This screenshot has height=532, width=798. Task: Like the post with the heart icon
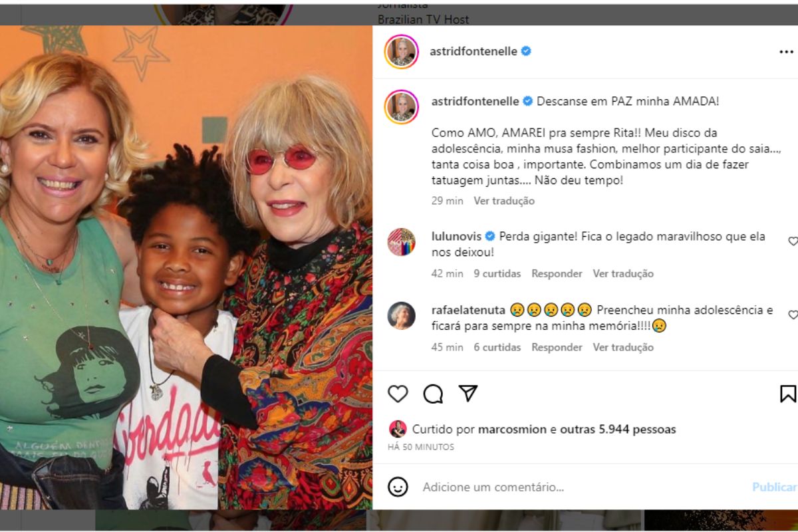398,394
